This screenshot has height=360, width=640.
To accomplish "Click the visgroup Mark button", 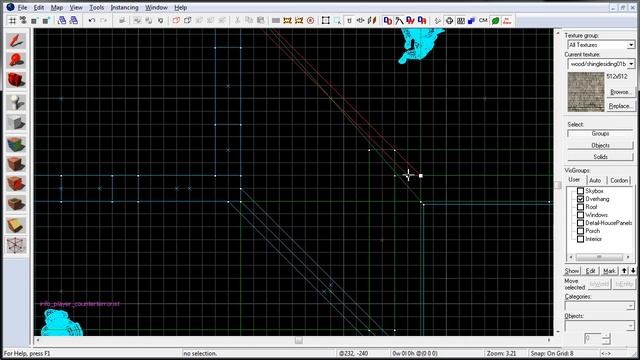I will [609, 271].
